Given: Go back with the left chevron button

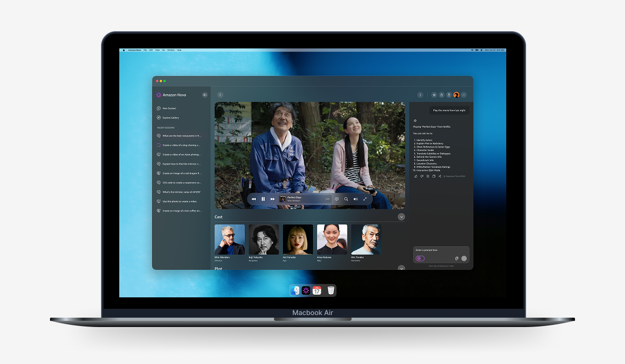Looking at the screenshot, I should [220, 95].
